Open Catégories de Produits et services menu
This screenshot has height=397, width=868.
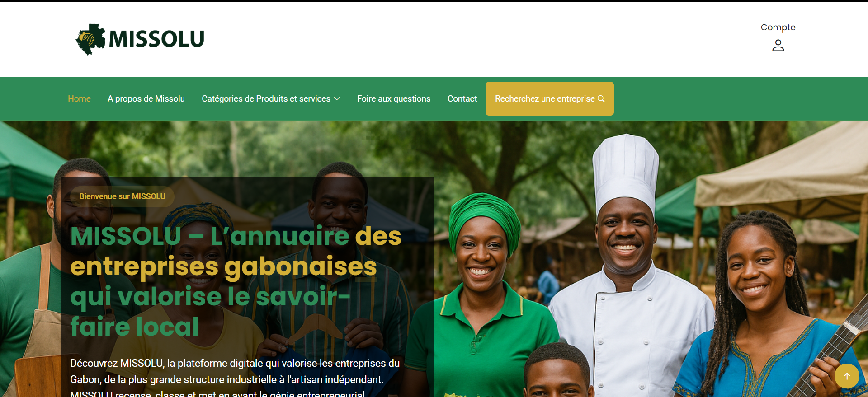[x=270, y=98]
